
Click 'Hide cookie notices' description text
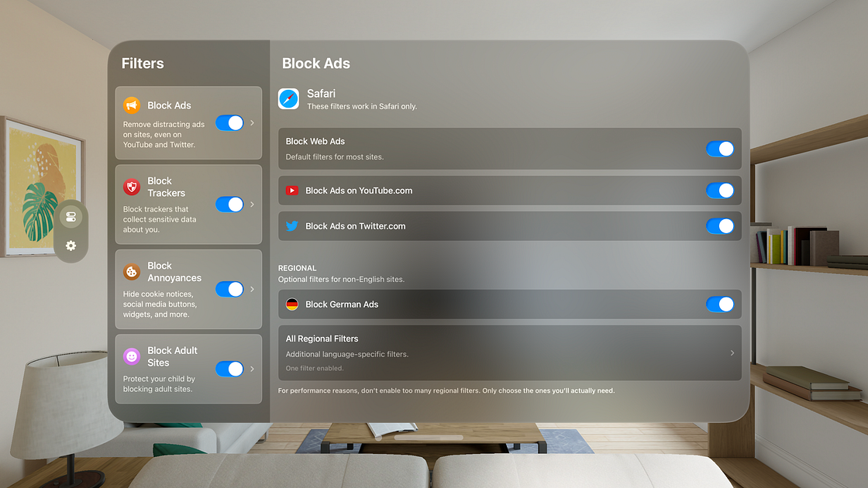coord(160,304)
